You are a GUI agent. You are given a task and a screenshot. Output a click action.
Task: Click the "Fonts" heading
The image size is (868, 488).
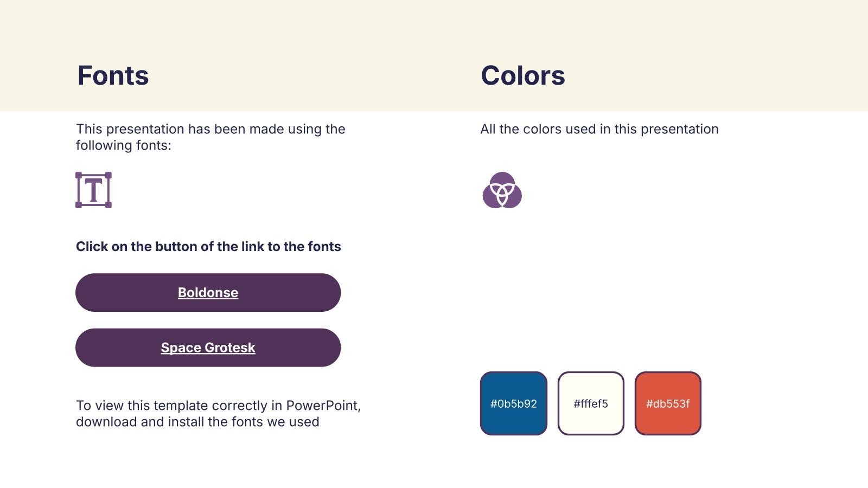[x=113, y=75]
